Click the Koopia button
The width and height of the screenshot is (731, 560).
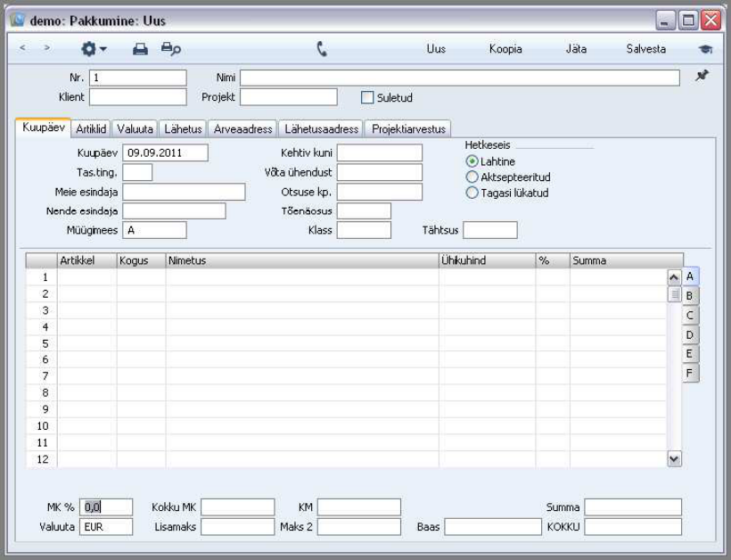click(505, 49)
